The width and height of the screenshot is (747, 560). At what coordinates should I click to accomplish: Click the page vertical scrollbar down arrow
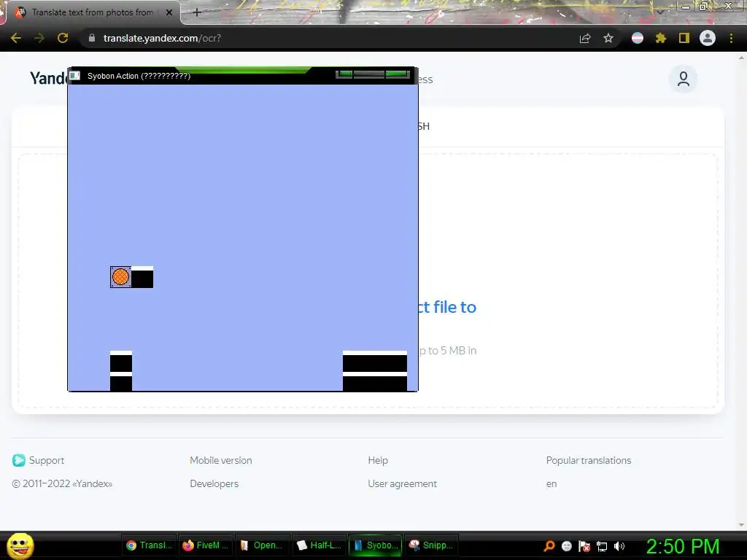pos(741,525)
